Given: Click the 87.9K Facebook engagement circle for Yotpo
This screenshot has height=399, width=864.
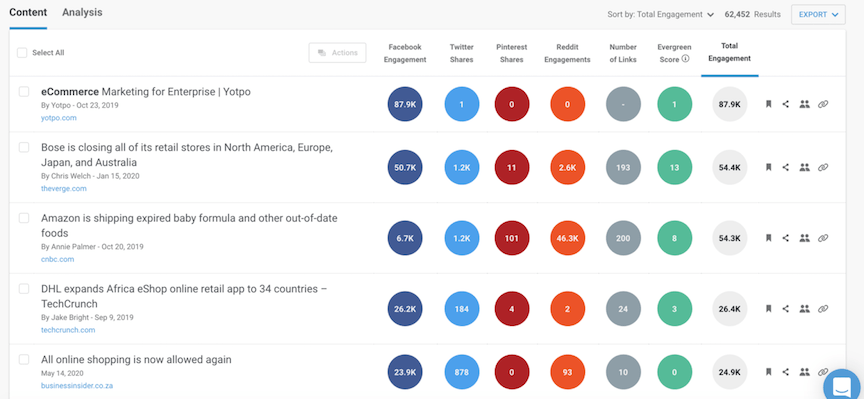Looking at the screenshot, I should (405, 104).
